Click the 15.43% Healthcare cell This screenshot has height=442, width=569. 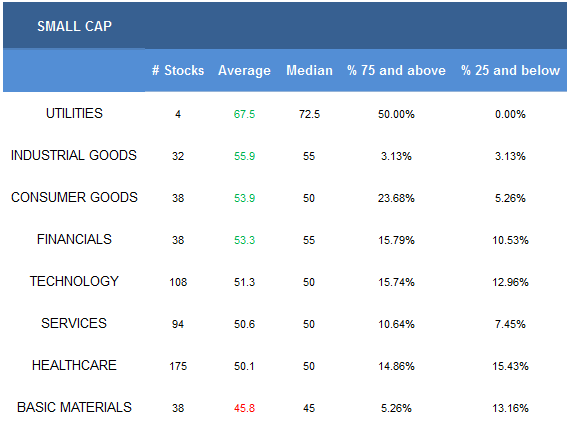coord(510,366)
